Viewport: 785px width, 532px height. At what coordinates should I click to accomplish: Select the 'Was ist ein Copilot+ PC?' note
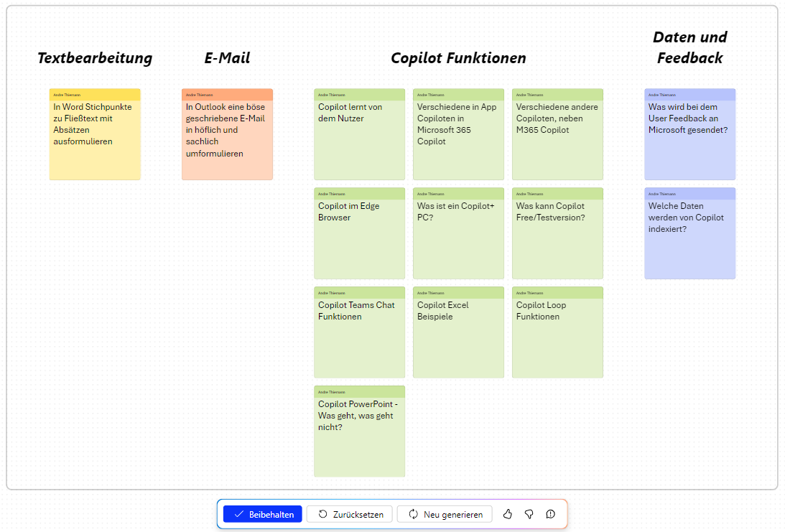click(x=458, y=233)
